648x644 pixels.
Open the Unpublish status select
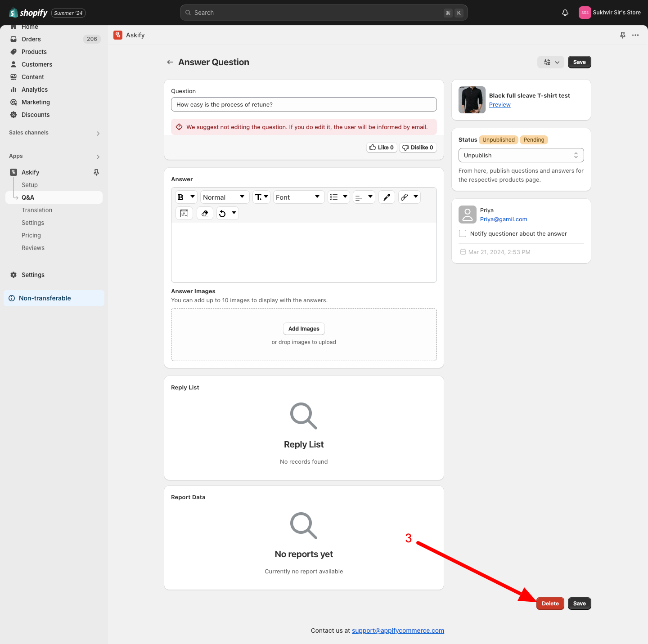coord(521,155)
